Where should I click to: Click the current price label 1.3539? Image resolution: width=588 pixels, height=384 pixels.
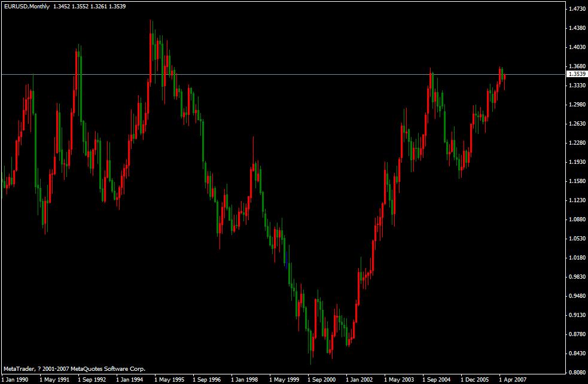point(577,74)
